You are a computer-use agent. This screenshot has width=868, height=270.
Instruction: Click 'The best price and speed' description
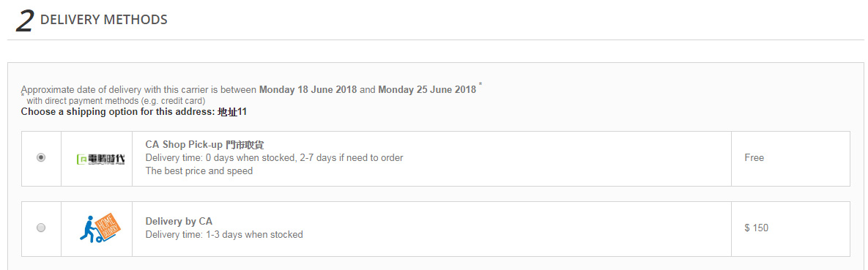(199, 171)
